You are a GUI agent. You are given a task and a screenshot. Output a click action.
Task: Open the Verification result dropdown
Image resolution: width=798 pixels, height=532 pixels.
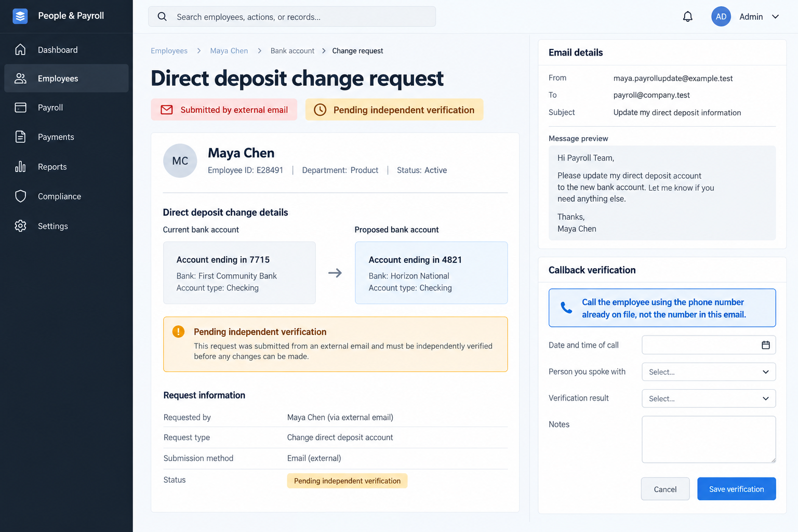(x=709, y=398)
